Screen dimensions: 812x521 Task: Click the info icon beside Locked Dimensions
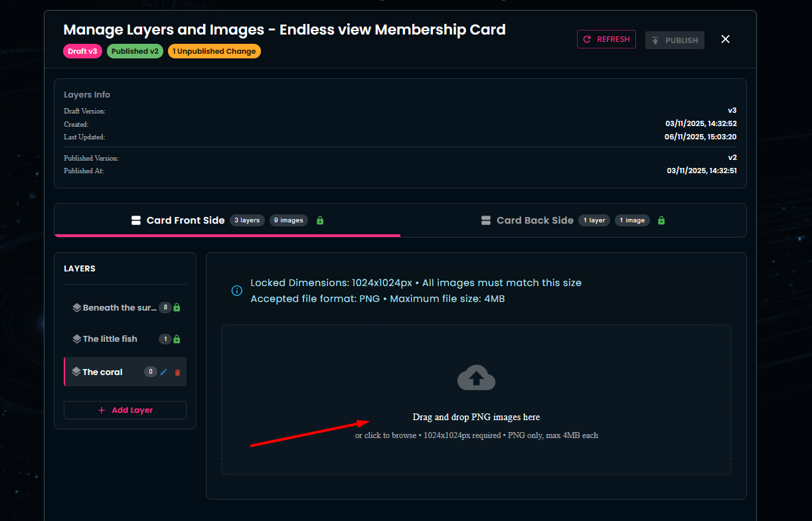click(236, 291)
